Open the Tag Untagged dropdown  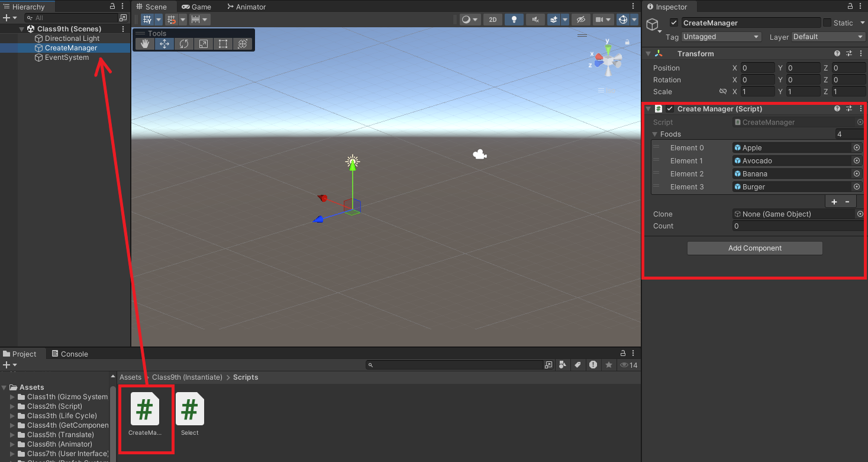[721, 37]
